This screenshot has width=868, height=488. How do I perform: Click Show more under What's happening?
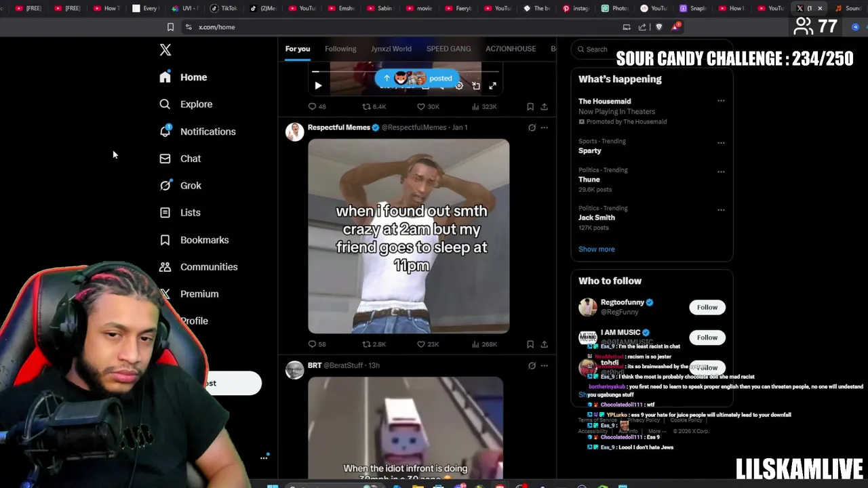pyautogui.click(x=597, y=249)
